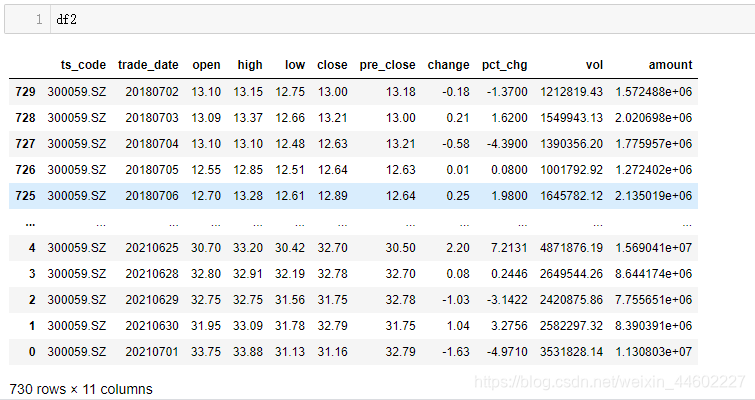Click amount value 1.569041e+07

coord(653,247)
